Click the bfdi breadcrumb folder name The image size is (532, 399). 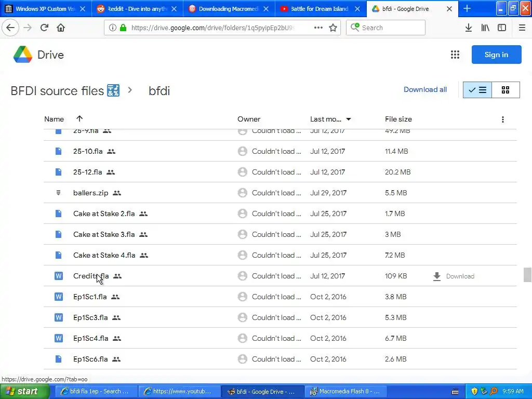(x=159, y=91)
